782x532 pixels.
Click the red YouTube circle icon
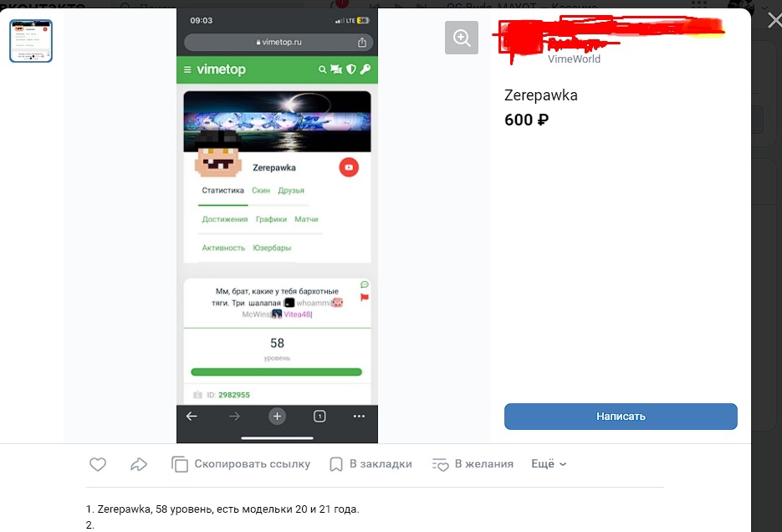[x=349, y=167]
